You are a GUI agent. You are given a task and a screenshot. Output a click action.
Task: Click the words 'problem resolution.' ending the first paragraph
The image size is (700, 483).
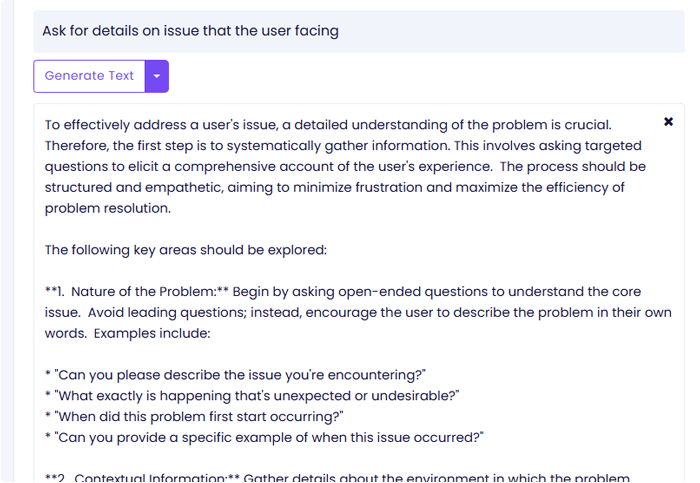[108, 209]
